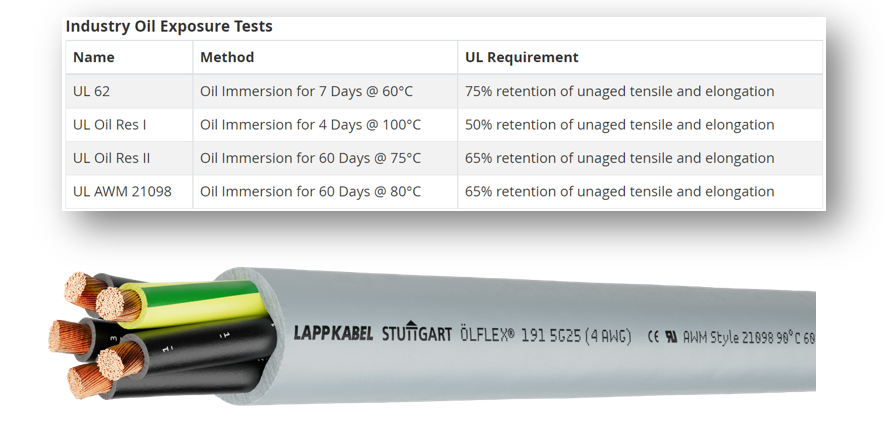Select the UL Oil Res II name cell
This screenshot has width=884, height=423.
(112, 158)
